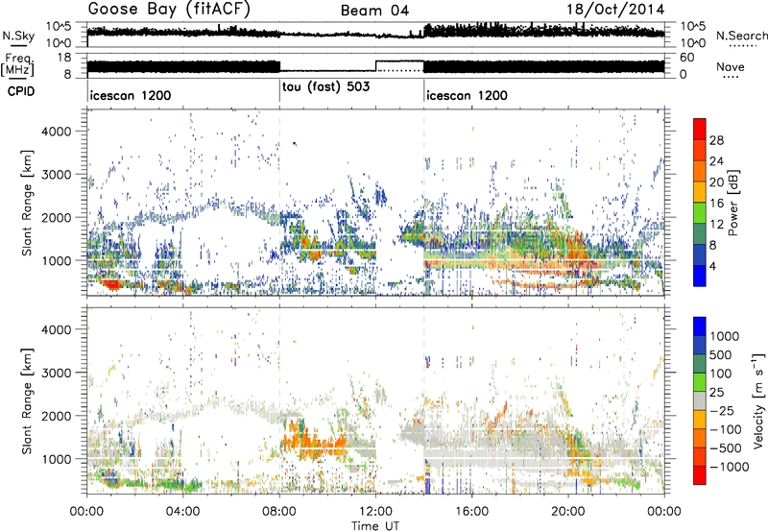This screenshot has height=532, width=768.
Task: Click the "3000" range tick in power panel
Action: (x=56, y=175)
